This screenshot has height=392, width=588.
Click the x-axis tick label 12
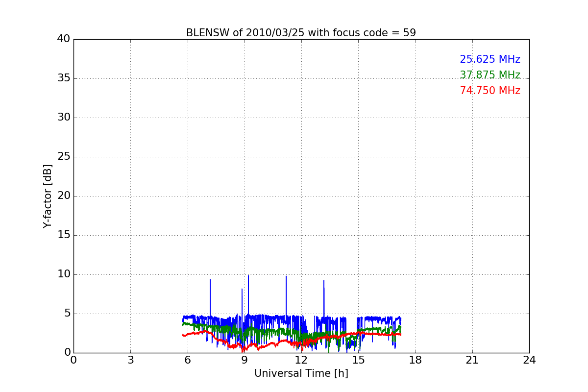pyautogui.click(x=301, y=360)
